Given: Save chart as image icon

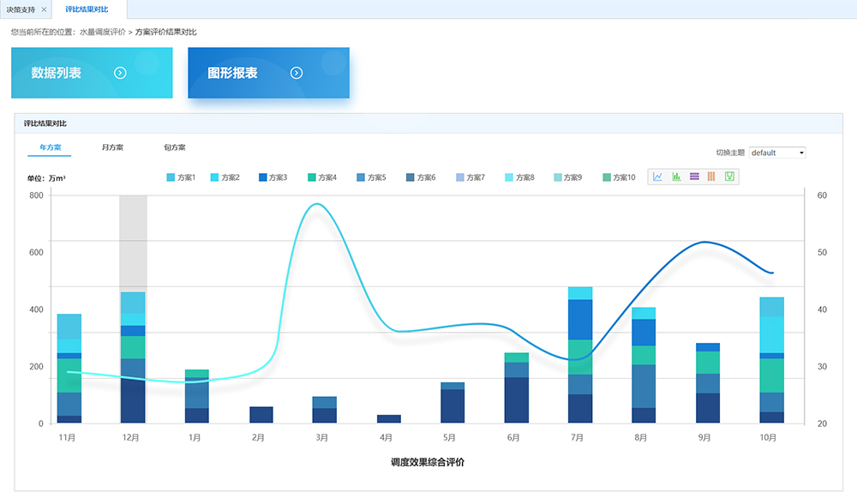Looking at the screenshot, I should (x=729, y=177).
